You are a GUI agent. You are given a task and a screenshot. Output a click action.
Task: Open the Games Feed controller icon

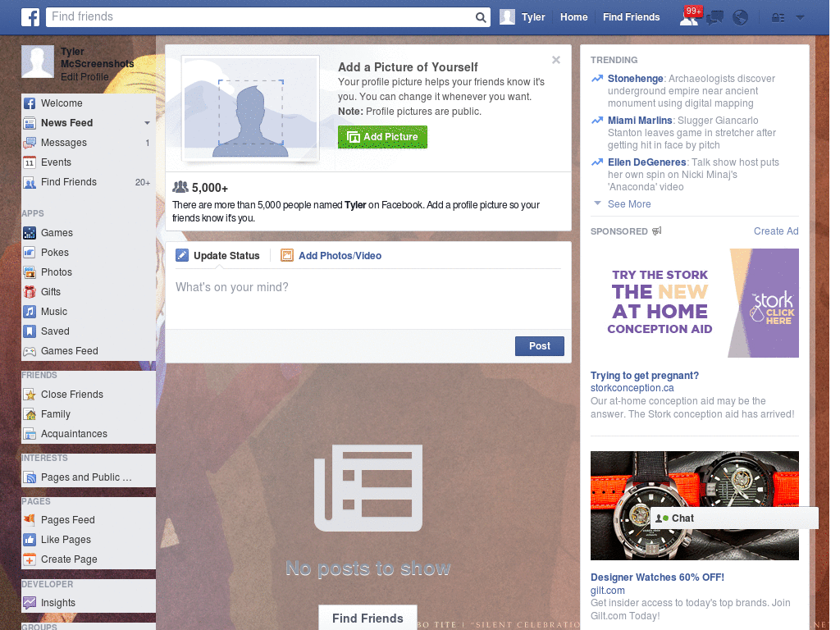pos(30,351)
